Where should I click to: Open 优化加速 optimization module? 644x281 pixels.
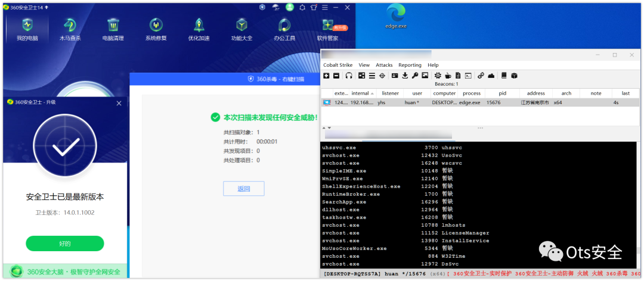pyautogui.click(x=199, y=30)
